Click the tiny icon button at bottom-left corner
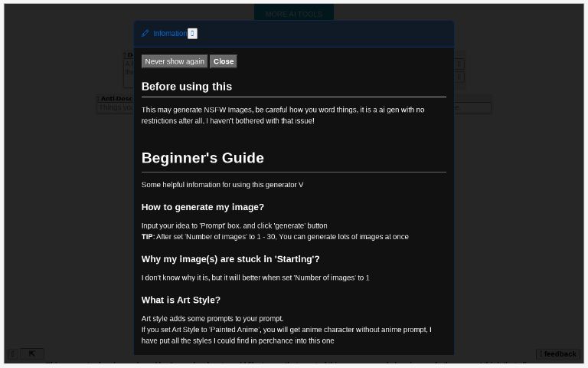588x368 pixels. click(x=12, y=353)
